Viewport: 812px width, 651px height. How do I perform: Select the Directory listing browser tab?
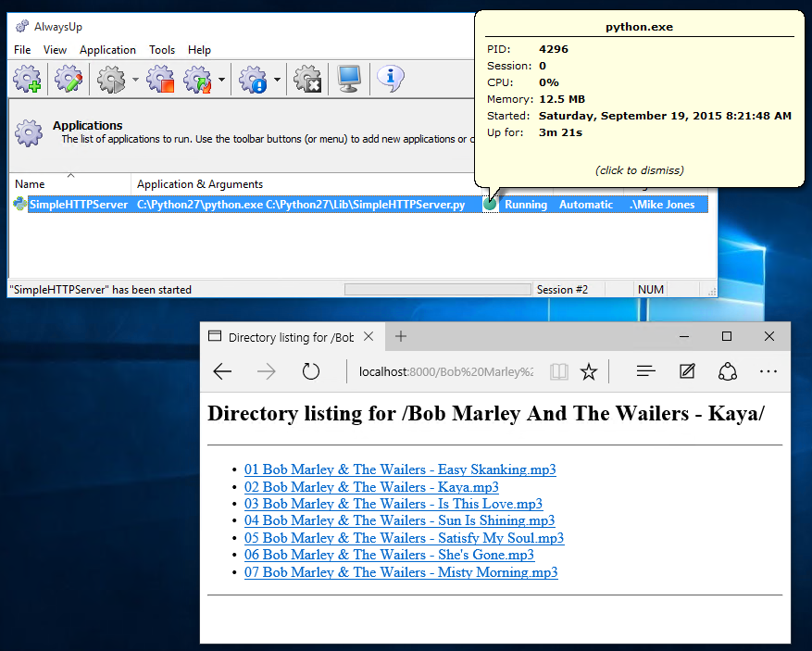pyautogui.click(x=293, y=337)
